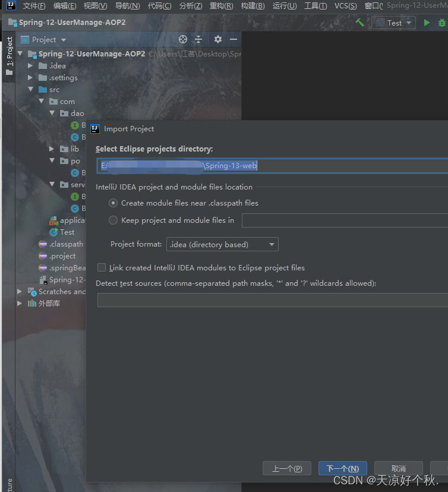The width and height of the screenshot is (448, 492).
Task: Open the Test run configuration dropdown
Action: click(394, 23)
